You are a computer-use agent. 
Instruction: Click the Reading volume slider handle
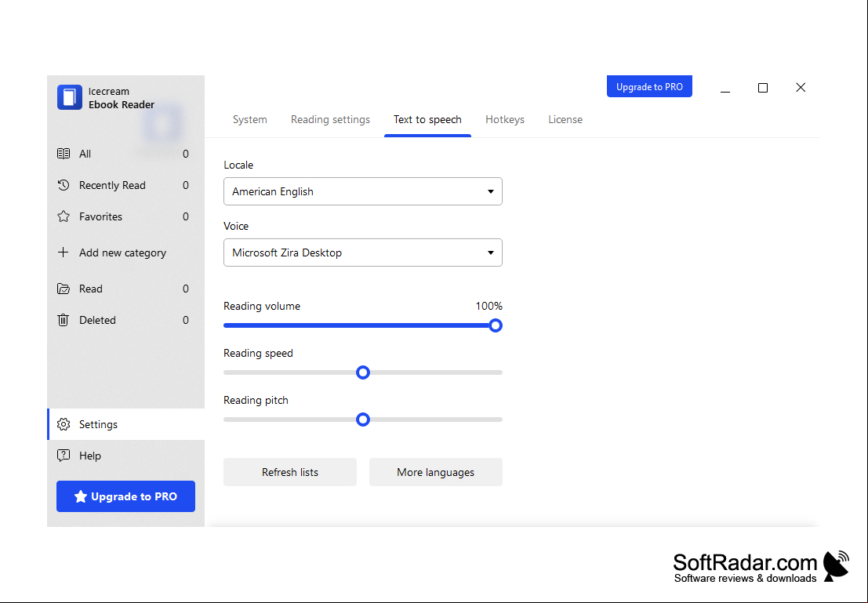point(496,325)
